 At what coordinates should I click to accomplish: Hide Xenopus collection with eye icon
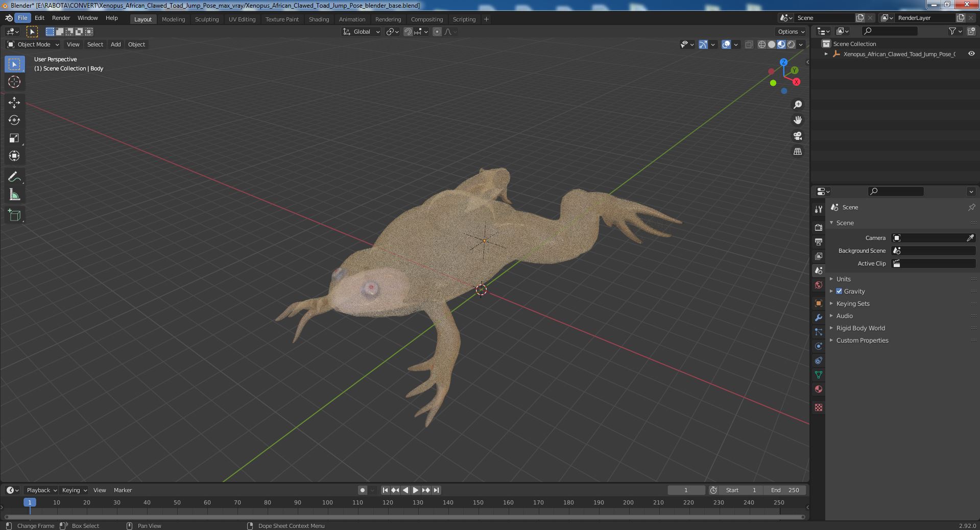971,54
